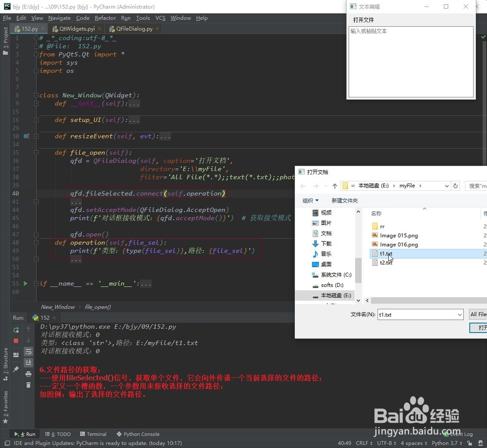Click 打开文件 button in text editor window

(x=363, y=20)
